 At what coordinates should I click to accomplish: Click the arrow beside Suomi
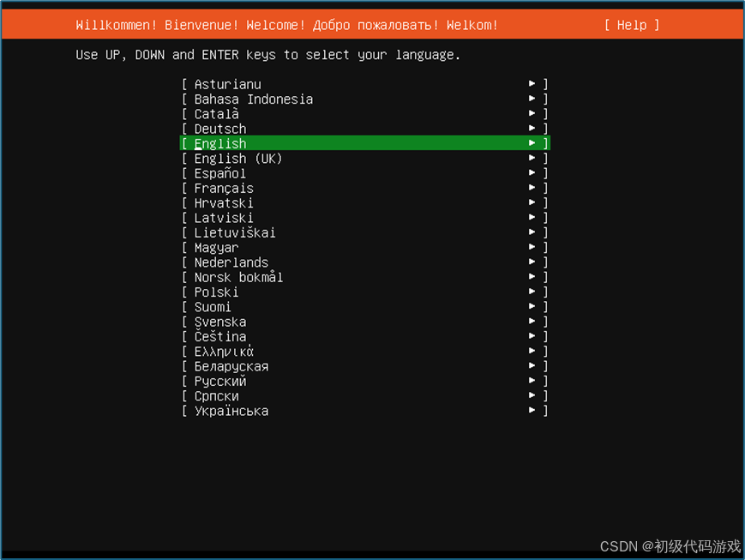(x=532, y=306)
